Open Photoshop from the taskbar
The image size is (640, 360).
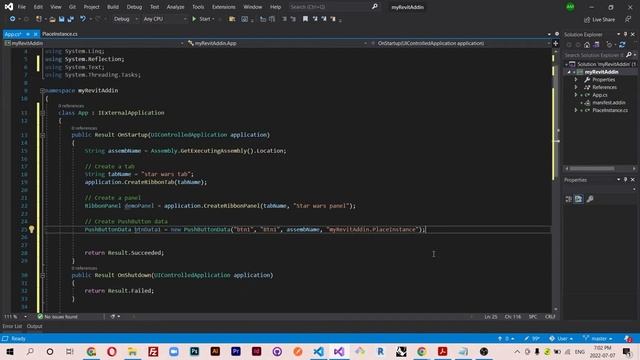[194, 351]
